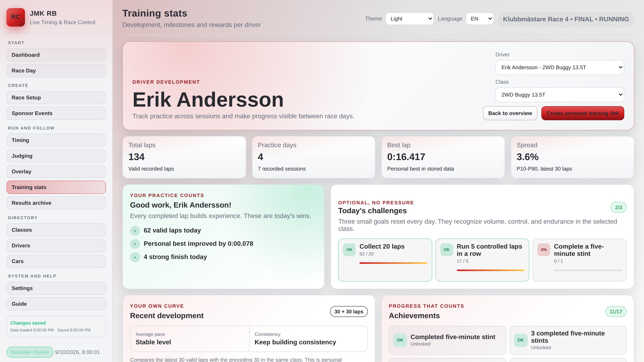Image resolution: width=644 pixels, height=362 pixels.
Task: Open the Theme dropdown set to Light
Action: tap(410, 19)
